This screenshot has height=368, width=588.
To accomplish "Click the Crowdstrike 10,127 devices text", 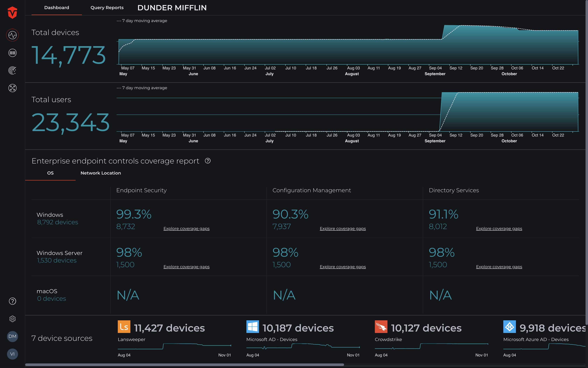I will tap(426, 328).
